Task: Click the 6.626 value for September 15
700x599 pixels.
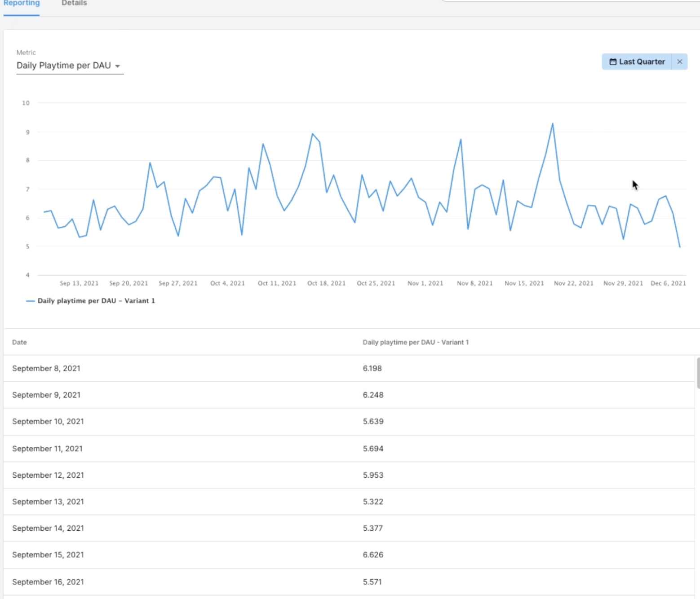Action: [373, 555]
